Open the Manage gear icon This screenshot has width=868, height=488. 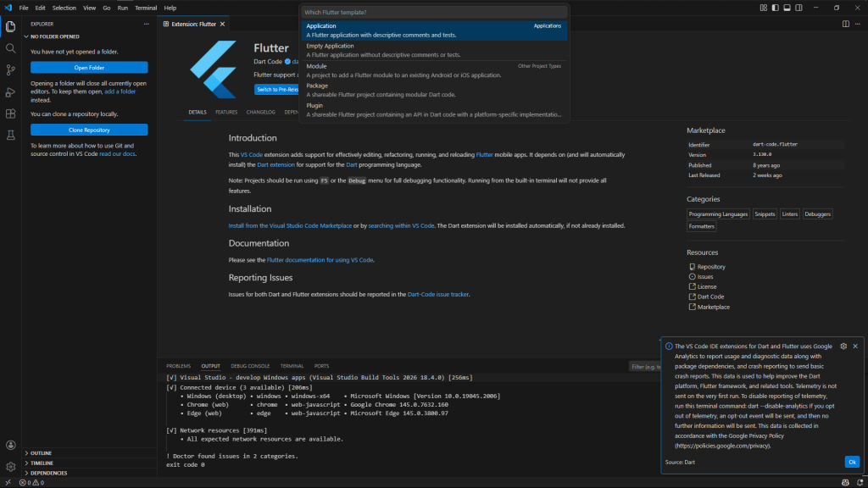(10, 467)
